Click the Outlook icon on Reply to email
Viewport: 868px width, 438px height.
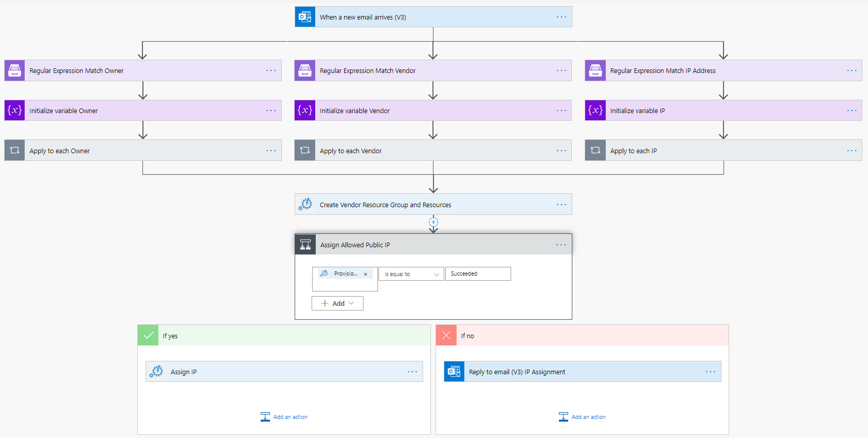(x=454, y=372)
